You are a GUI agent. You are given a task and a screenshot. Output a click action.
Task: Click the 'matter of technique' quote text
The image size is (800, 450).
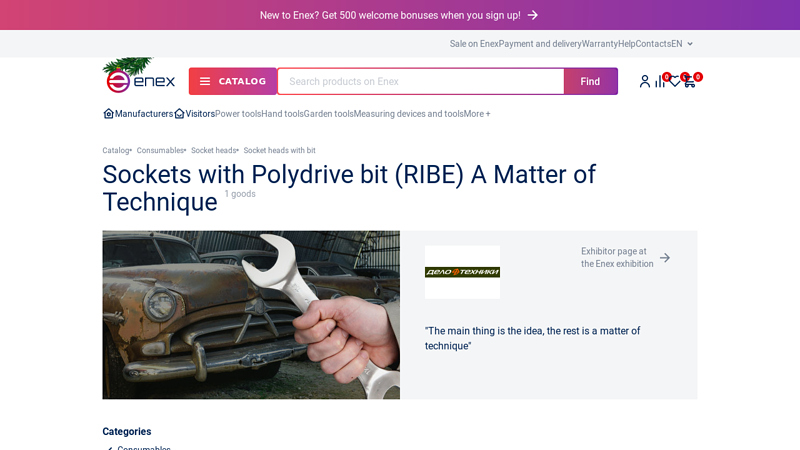[x=532, y=338]
